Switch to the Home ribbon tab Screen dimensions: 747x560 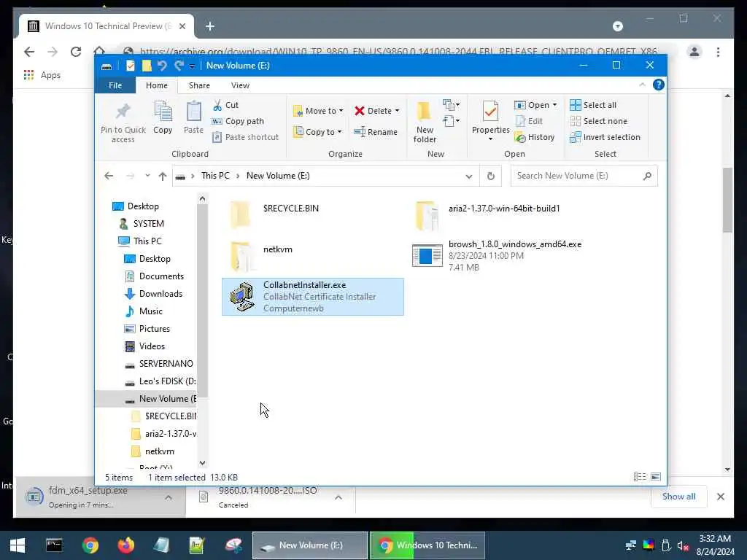[157, 85]
